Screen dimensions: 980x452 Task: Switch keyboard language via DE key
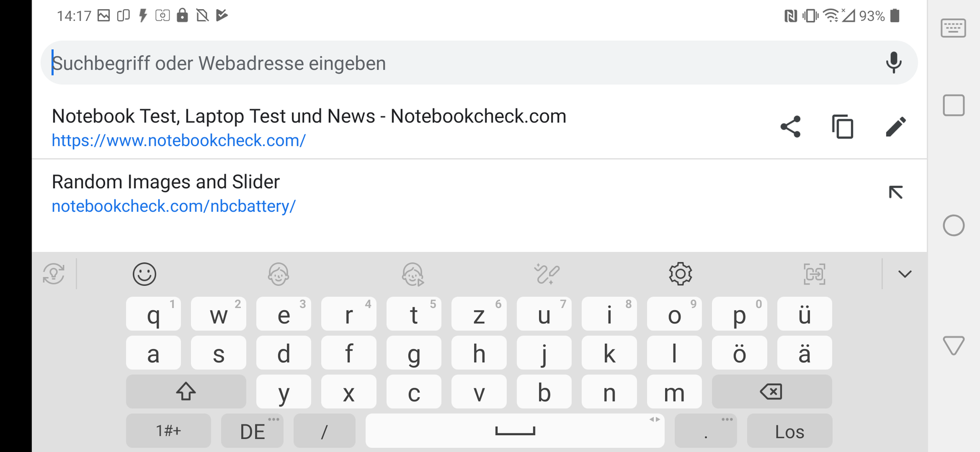tap(252, 431)
